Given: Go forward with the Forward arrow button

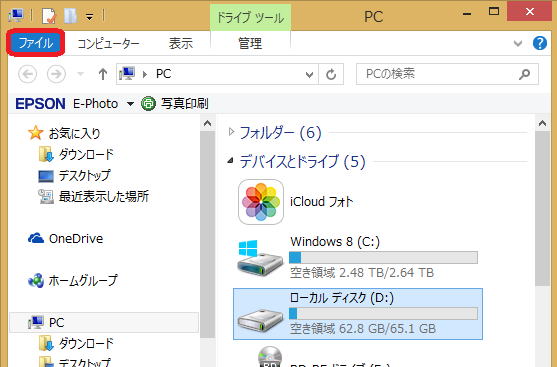Looking at the screenshot, I should [x=56, y=74].
